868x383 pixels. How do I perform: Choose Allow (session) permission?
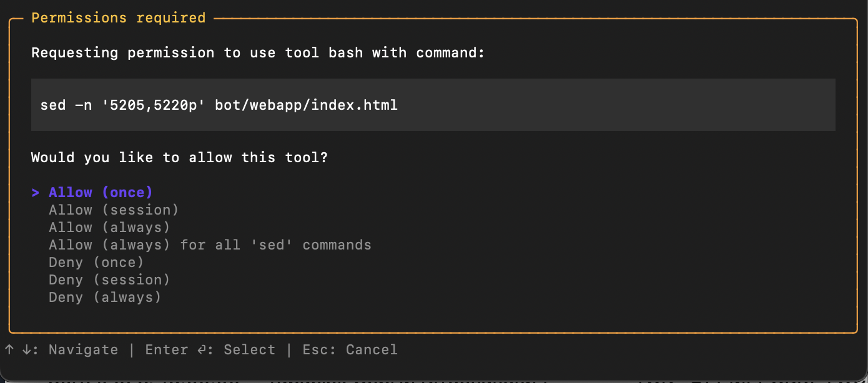(x=114, y=210)
